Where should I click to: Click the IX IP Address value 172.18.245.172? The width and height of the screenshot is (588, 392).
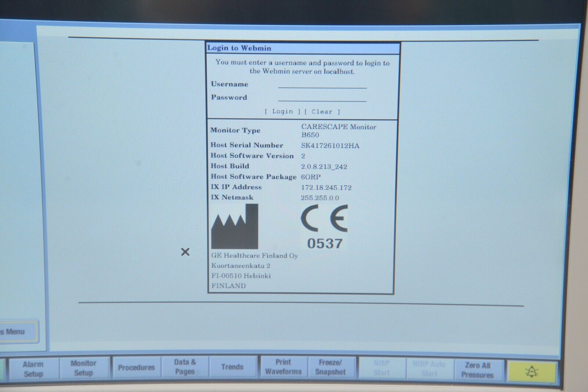[x=326, y=188]
